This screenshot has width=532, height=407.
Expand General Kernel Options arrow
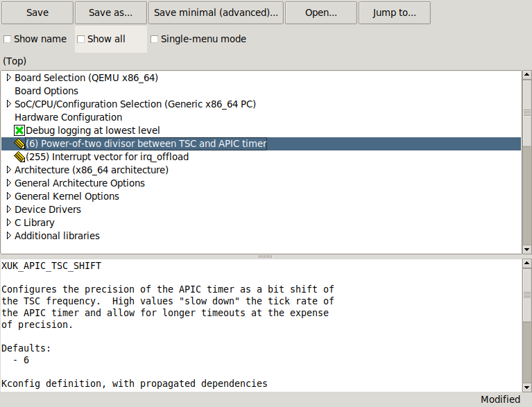(x=8, y=196)
